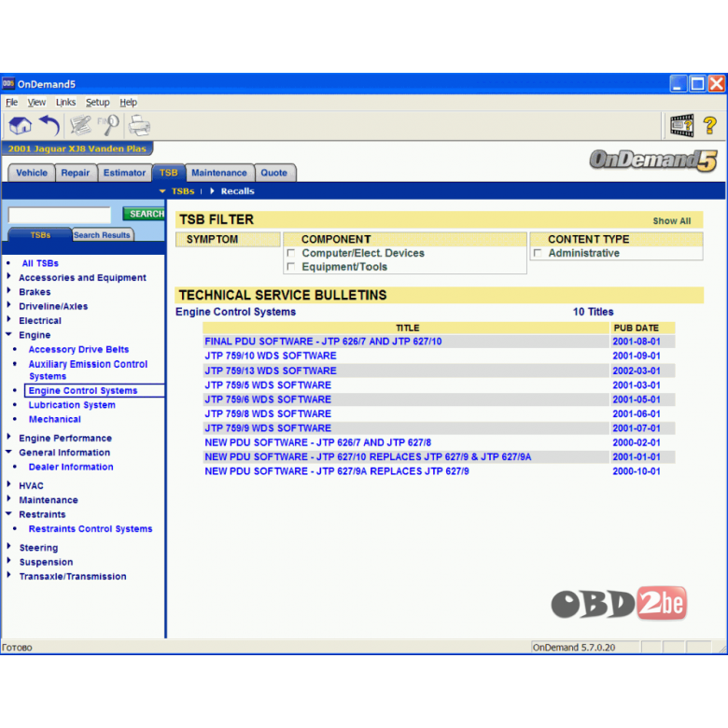The image size is (728, 728).
Task: Select the TSBs sidebar tab
Action: (40, 235)
